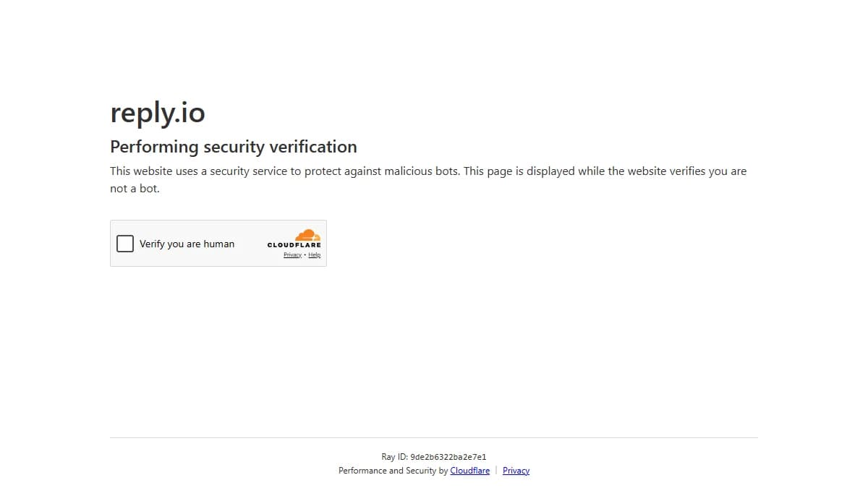Open the Privacy link in Cloudflare widget
868x488 pixels.
coord(292,255)
